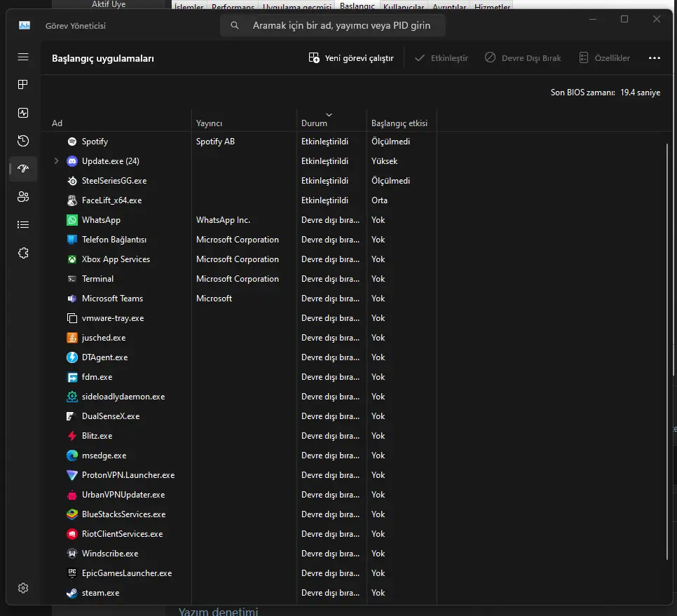Image resolution: width=677 pixels, height=616 pixels.
Task: Open Özellikler properties button
Action: pos(604,58)
